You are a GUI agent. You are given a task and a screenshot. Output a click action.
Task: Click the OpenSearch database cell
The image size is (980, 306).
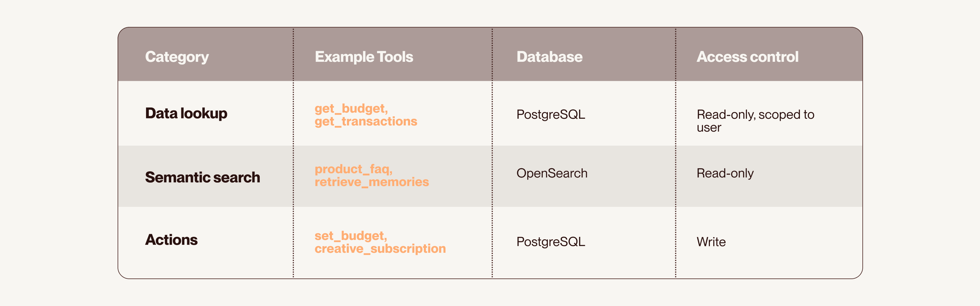(x=552, y=173)
